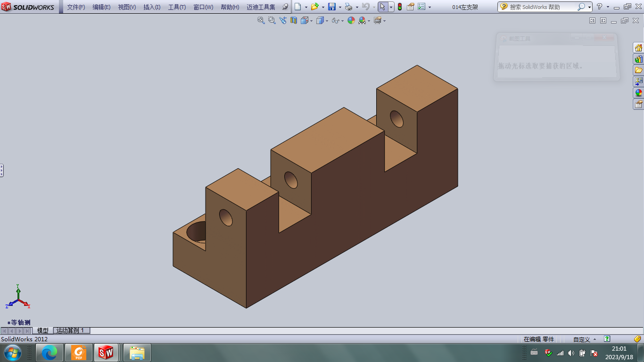
Task: Click the Previous View icon
Action: click(283, 20)
